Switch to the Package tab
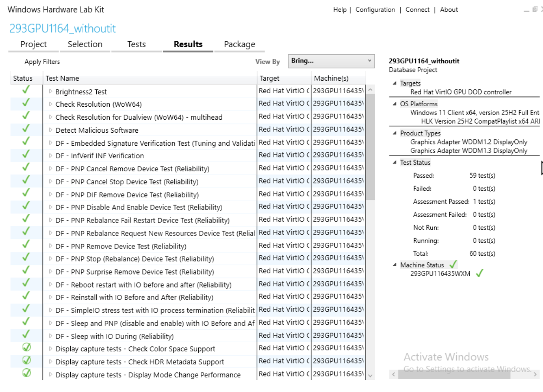The image size is (543, 392). point(239,44)
